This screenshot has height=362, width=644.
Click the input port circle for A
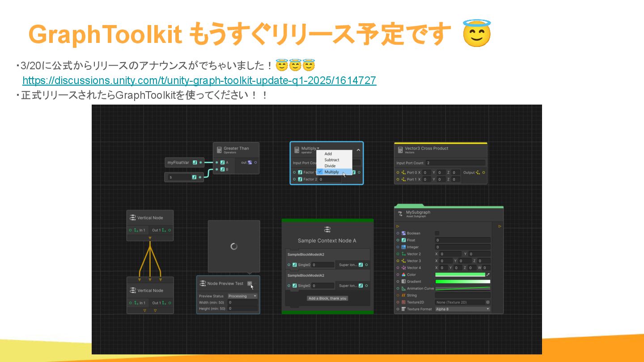(x=217, y=163)
